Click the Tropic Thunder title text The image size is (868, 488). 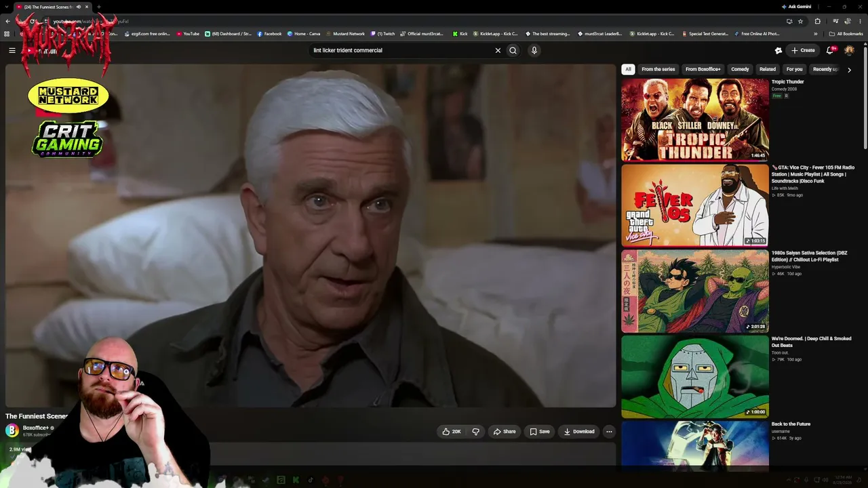(787, 82)
